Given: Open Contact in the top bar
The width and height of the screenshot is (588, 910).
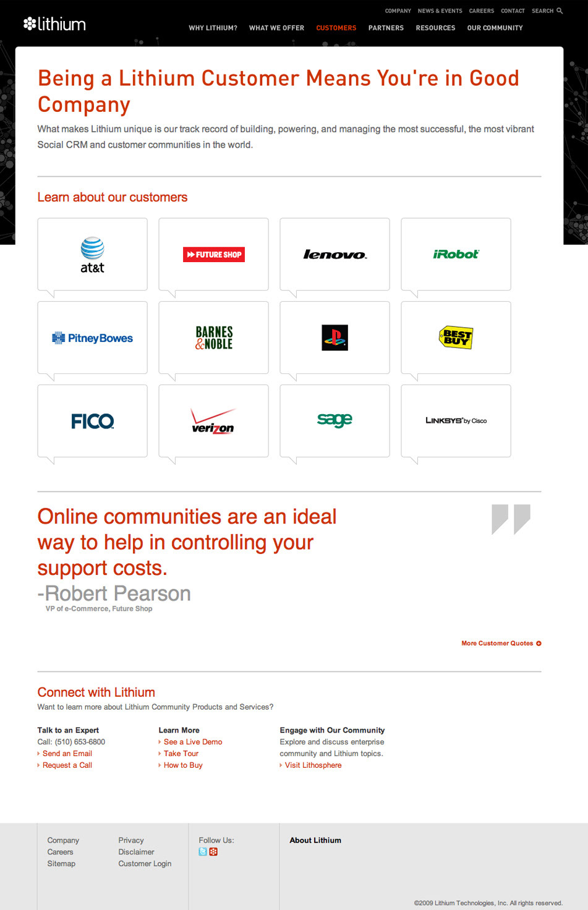Looking at the screenshot, I should (x=513, y=11).
